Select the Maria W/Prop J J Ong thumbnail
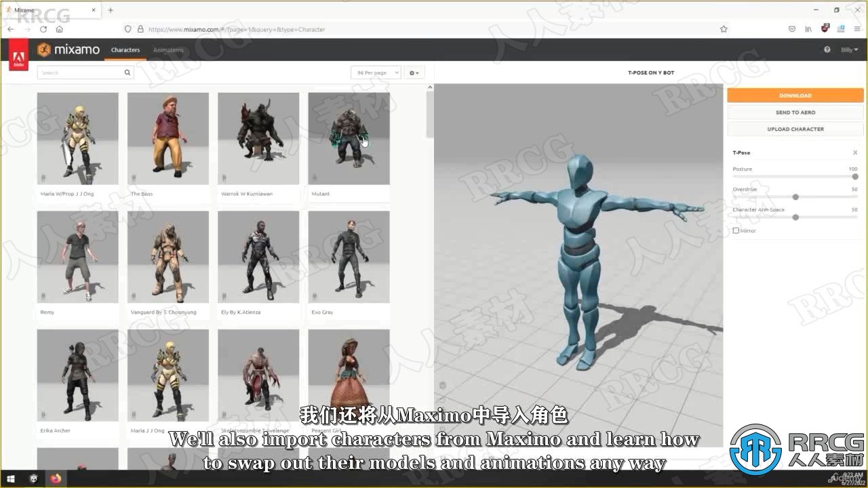This screenshot has width=868, height=488. pos(77,138)
